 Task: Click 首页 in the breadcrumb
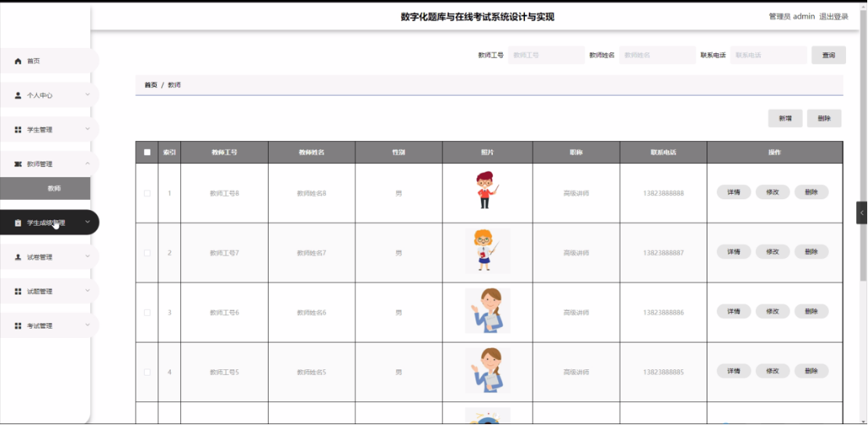click(x=150, y=85)
